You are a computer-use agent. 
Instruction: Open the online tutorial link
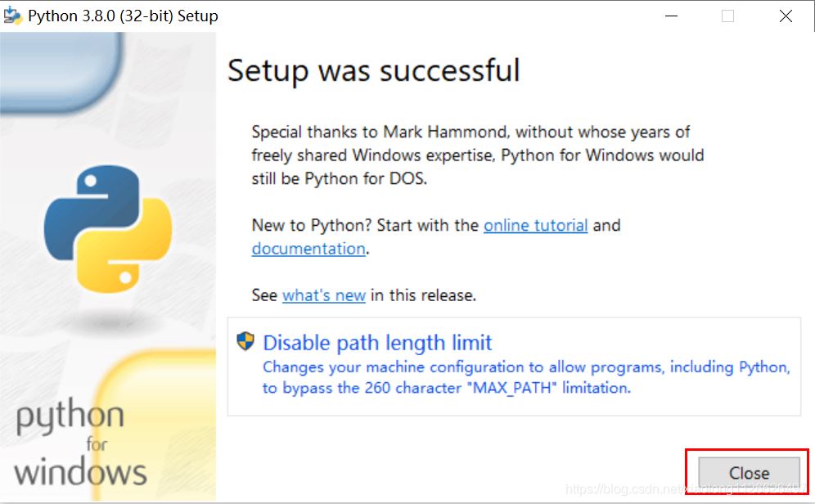point(536,225)
